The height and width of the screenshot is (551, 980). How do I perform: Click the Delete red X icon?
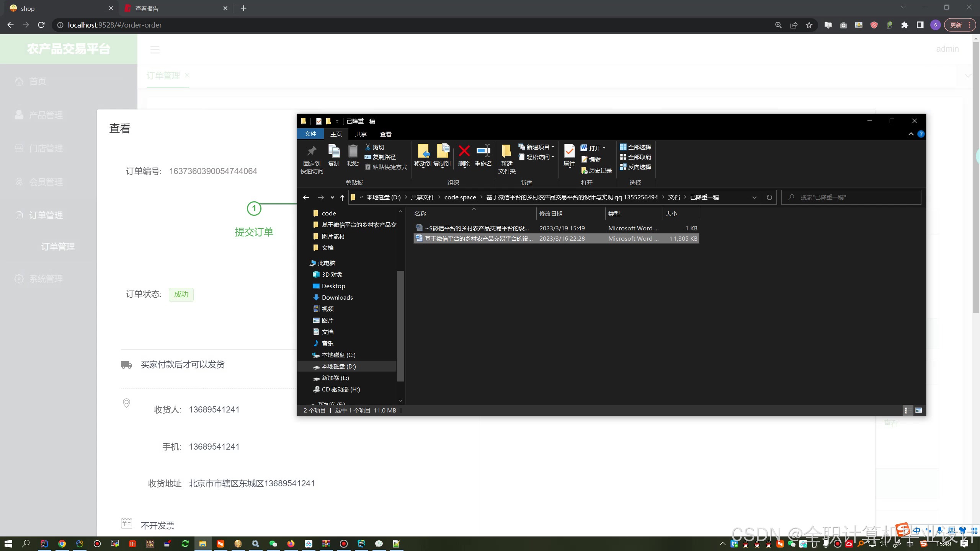(x=464, y=152)
